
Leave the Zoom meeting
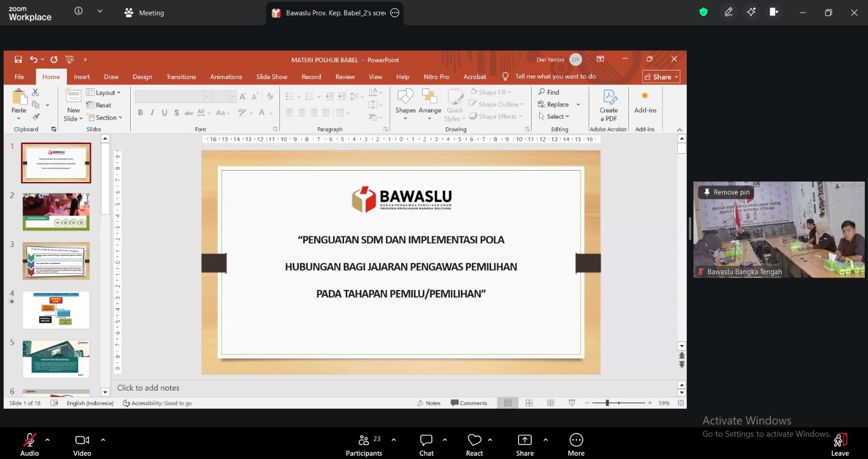click(x=840, y=445)
